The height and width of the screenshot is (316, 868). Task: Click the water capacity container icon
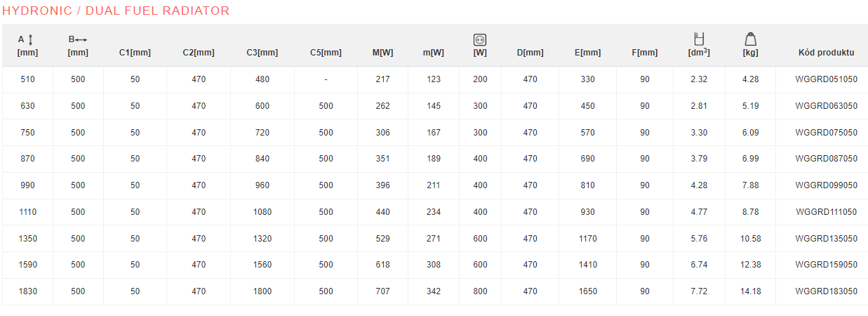698,39
